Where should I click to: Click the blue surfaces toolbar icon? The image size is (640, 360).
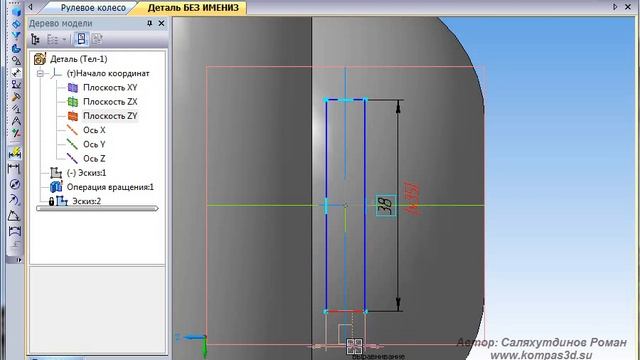16,24
